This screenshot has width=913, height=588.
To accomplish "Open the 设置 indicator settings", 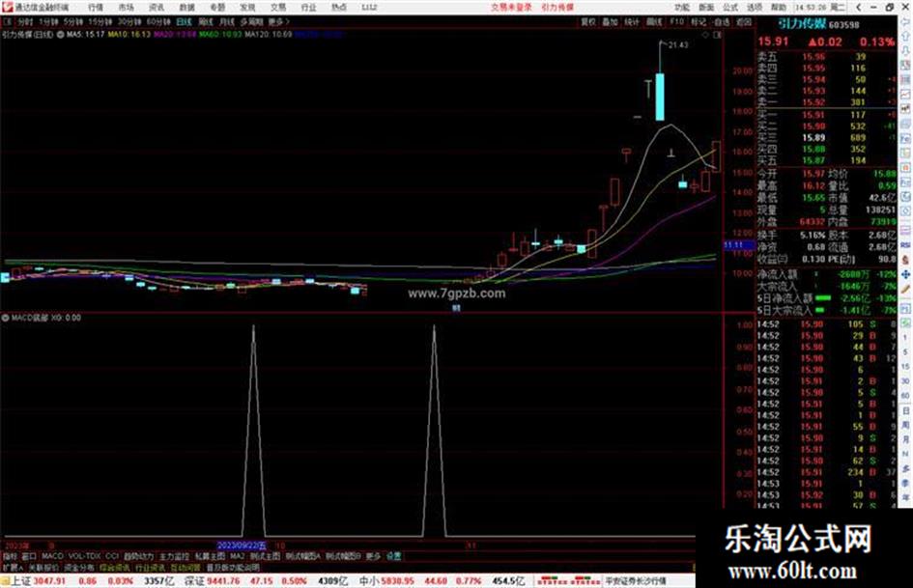I will [x=393, y=556].
